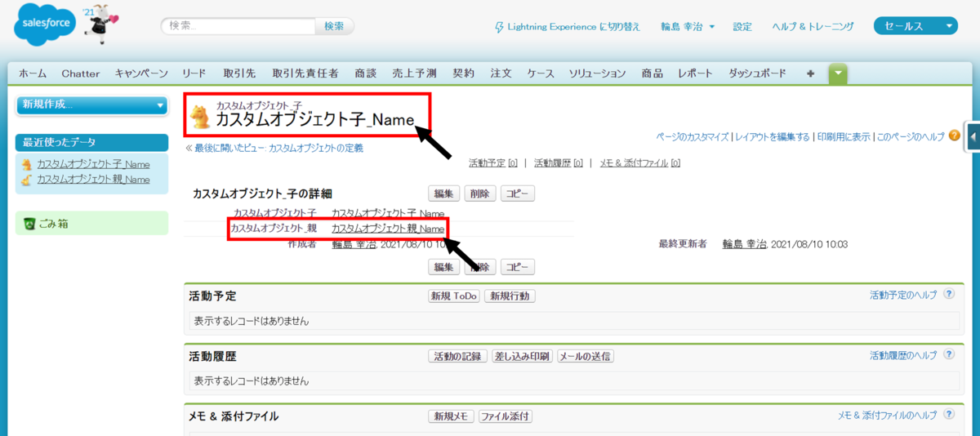Open the 売上予測 tab
The image size is (980, 436).
tap(414, 73)
